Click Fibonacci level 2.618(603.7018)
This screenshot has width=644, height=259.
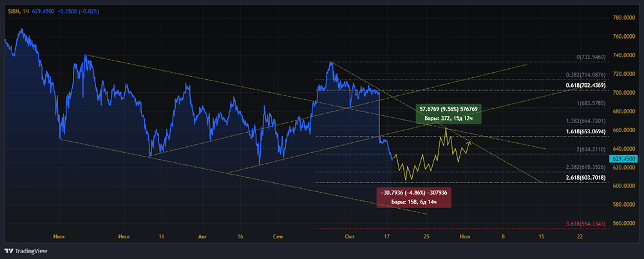click(587, 178)
